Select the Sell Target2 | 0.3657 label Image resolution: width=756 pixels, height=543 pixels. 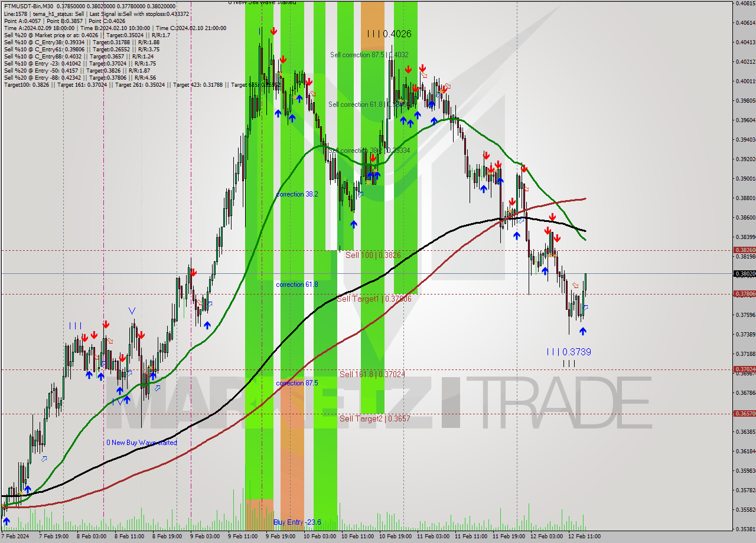click(x=375, y=418)
